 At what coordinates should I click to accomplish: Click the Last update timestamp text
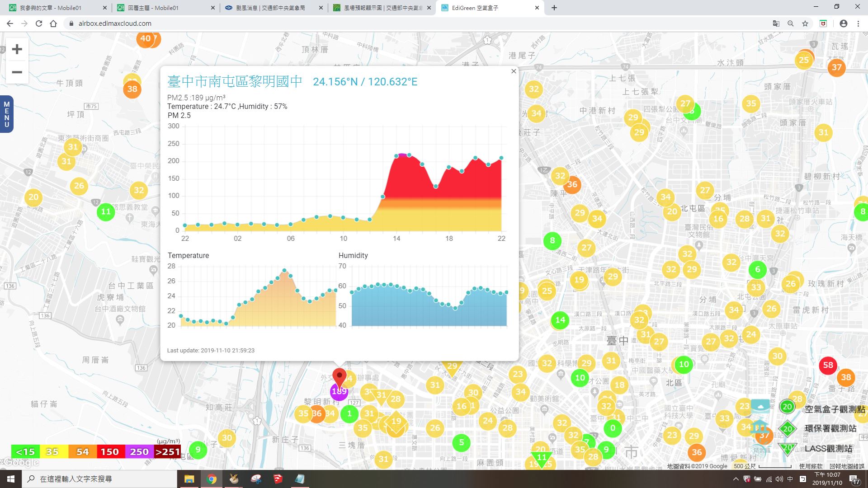(x=211, y=351)
